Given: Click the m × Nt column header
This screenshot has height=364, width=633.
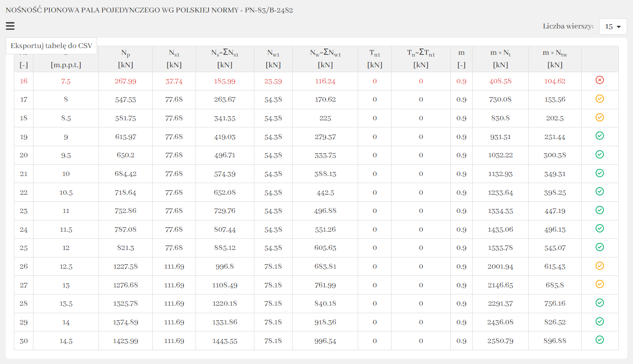Looking at the screenshot, I should (500, 58).
